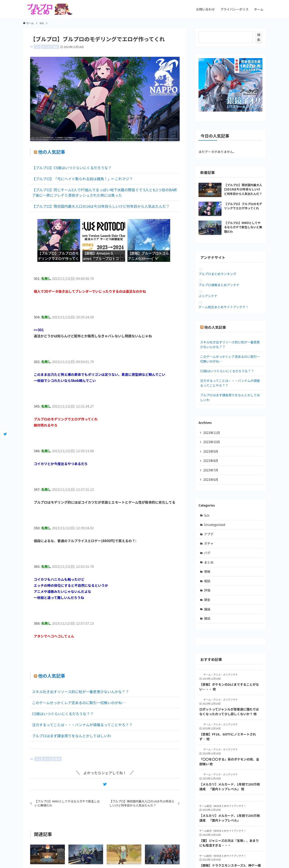Open the RSS icon in sidebar 他の人気記事
Viewport: 289px width, 868px height.
[202, 327]
